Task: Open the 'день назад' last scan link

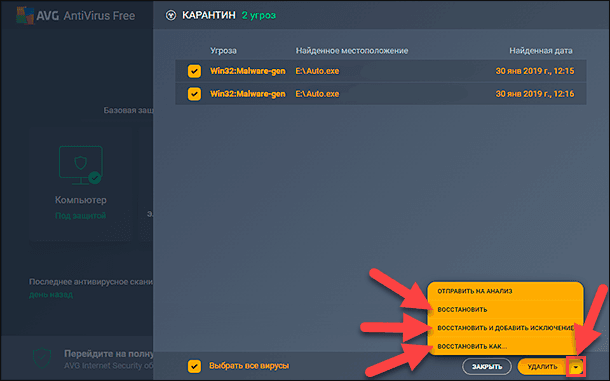Action: point(51,295)
